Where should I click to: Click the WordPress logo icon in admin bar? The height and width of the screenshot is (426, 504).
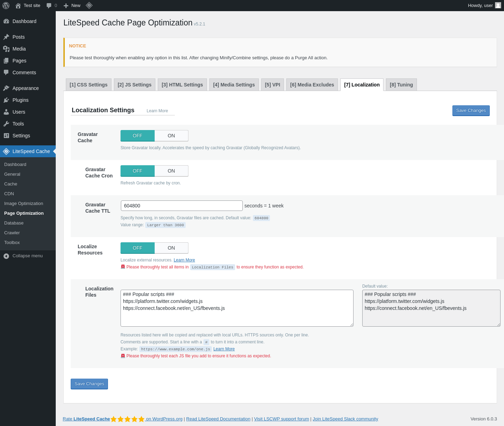click(x=6, y=6)
